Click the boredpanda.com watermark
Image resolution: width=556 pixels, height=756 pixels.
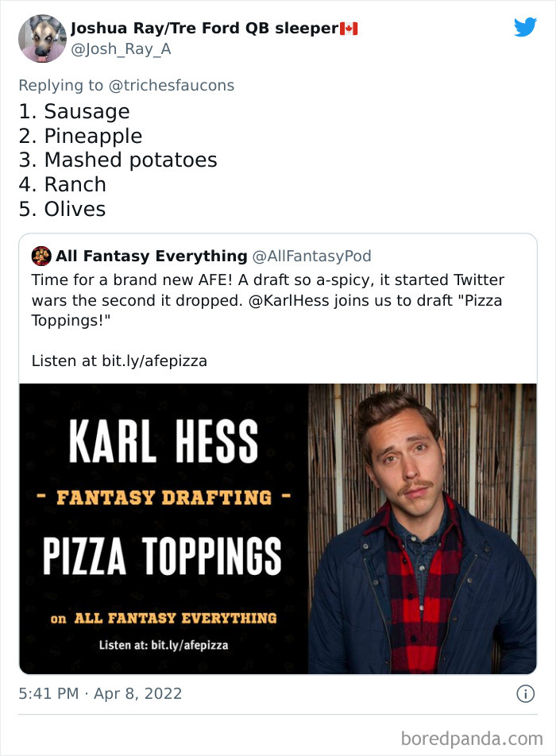pyautogui.click(x=472, y=739)
